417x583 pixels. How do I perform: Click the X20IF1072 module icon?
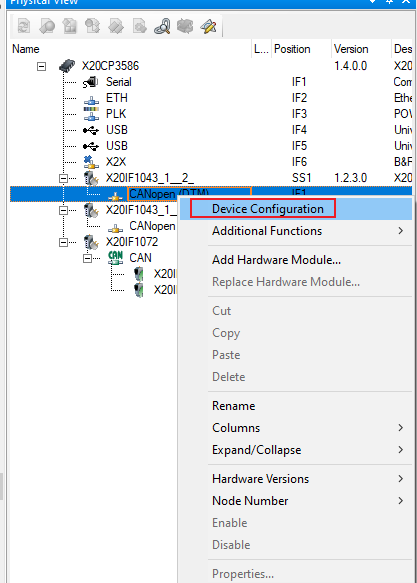click(x=91, y=242)
